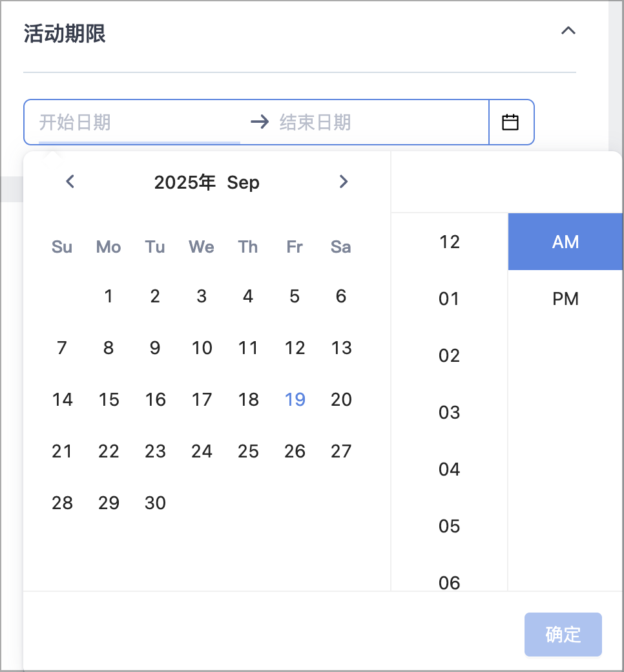Image resolution: width=624 pixels, height=672 pixels.
Task: Select September 13 in the calendar
Action: pyautogui.click(x=341, y=348)
